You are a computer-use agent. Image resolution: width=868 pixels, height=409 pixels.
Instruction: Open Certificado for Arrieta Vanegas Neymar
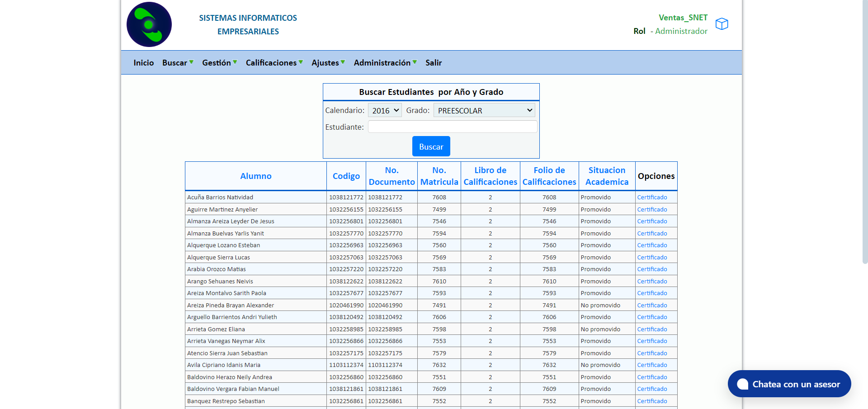pos(652,341)
